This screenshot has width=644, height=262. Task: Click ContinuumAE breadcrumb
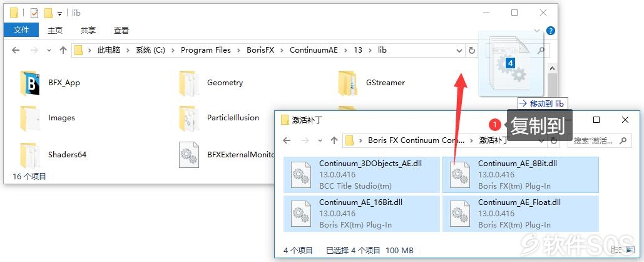(314, 50)
